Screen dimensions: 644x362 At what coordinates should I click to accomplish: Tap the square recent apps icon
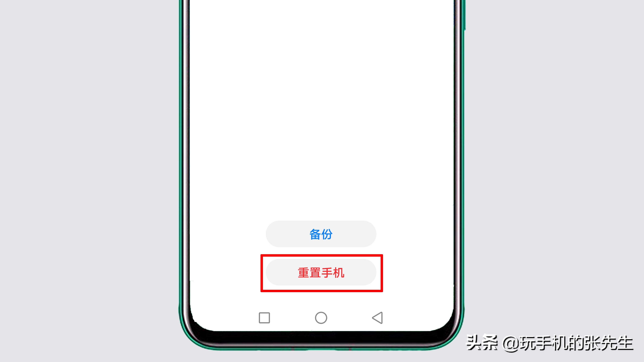click(x=264, y=317)
